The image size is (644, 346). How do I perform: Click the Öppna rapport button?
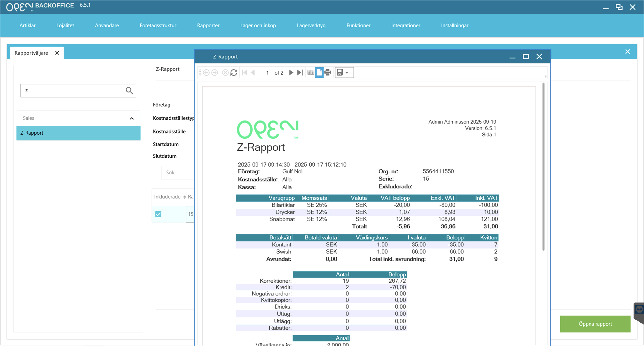(x=595, y=324)
